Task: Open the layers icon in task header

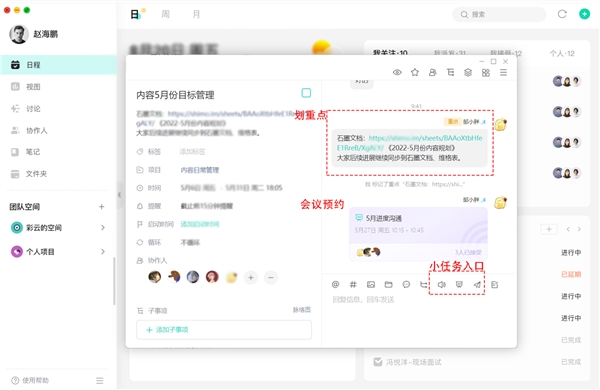Action: (468, 72)
